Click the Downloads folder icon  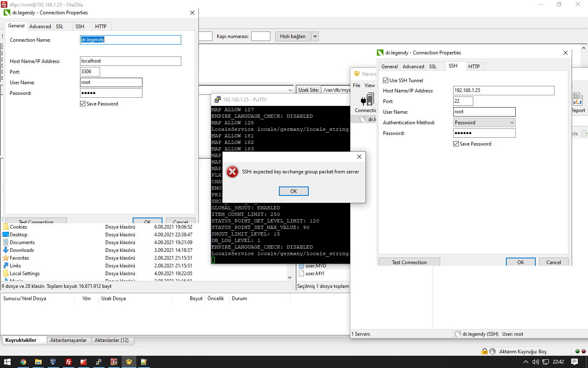tap(6, 250)
